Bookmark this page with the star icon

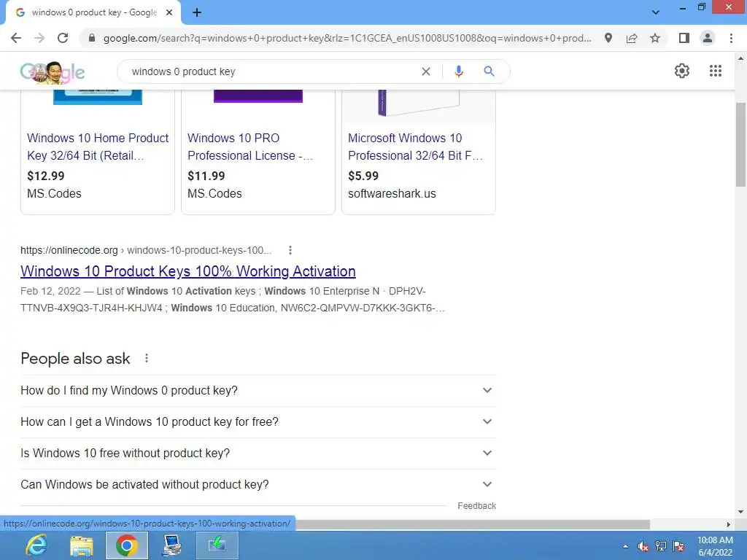click(x=655, y=38)
